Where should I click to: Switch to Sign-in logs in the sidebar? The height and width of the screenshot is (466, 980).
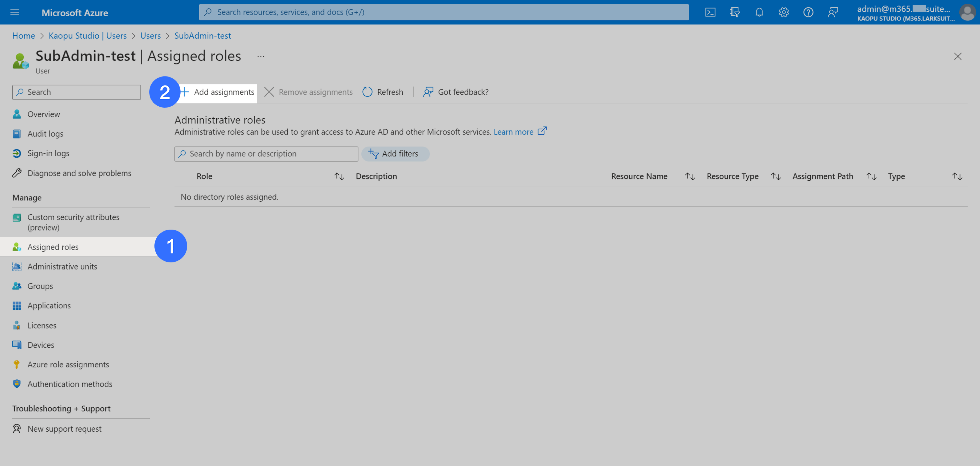(48, 153)
